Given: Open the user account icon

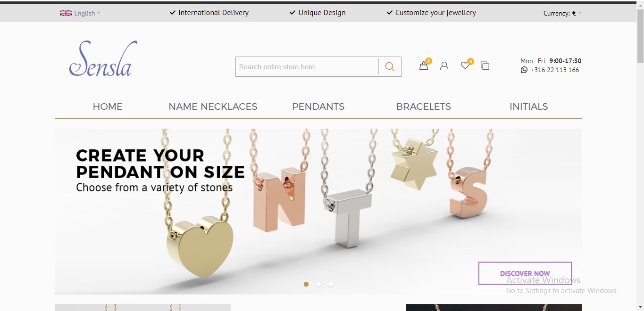Looking at the screenshot, I should coord(444,66).
